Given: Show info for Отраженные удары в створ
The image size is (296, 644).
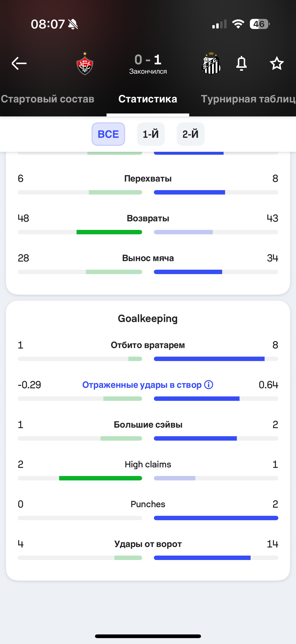Looking at the screenshot, I should point(209,384).
